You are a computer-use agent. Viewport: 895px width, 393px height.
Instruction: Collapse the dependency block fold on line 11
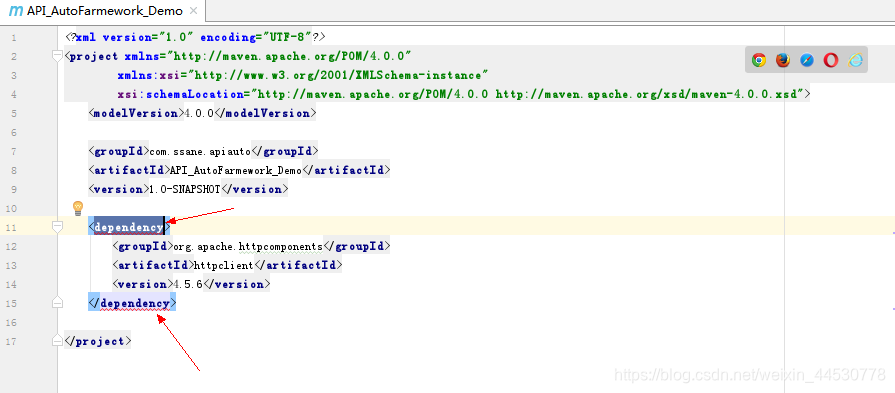click(x=57, y=227)
